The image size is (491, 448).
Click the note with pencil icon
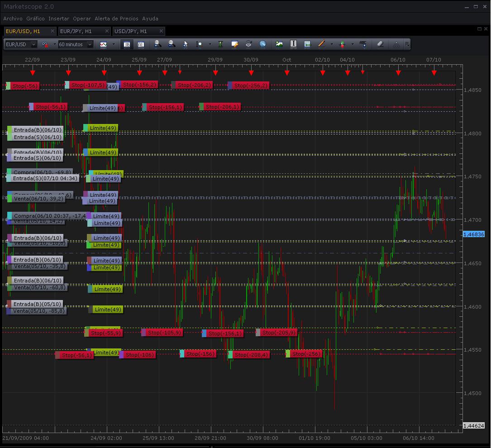(x=234, y=44)
